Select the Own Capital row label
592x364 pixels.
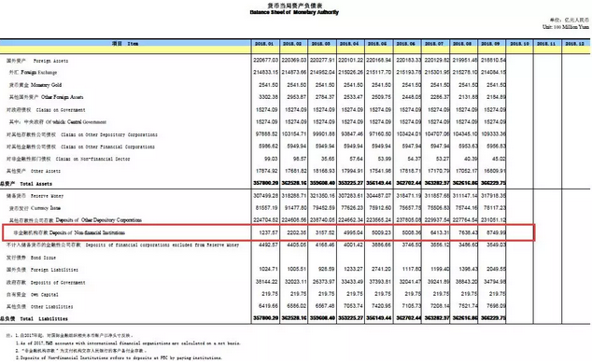[32, 295]
